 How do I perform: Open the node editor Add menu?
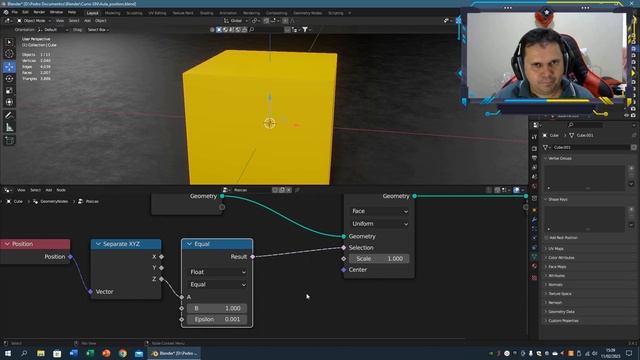tap(49, 190)
